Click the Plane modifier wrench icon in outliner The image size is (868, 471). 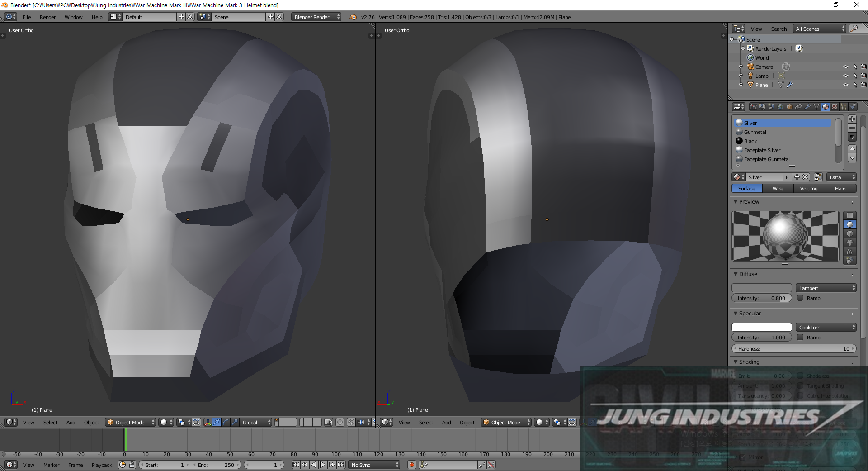coord(790,85)
